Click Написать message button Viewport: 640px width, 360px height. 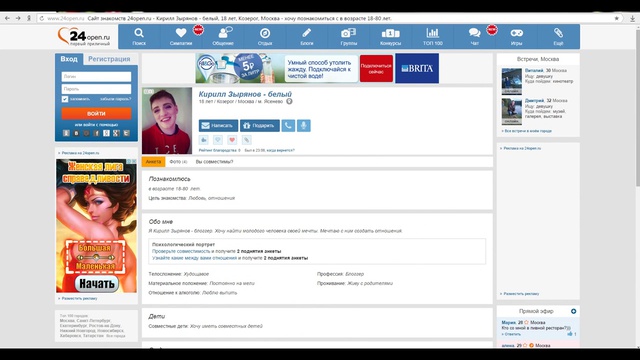(218, 125)
